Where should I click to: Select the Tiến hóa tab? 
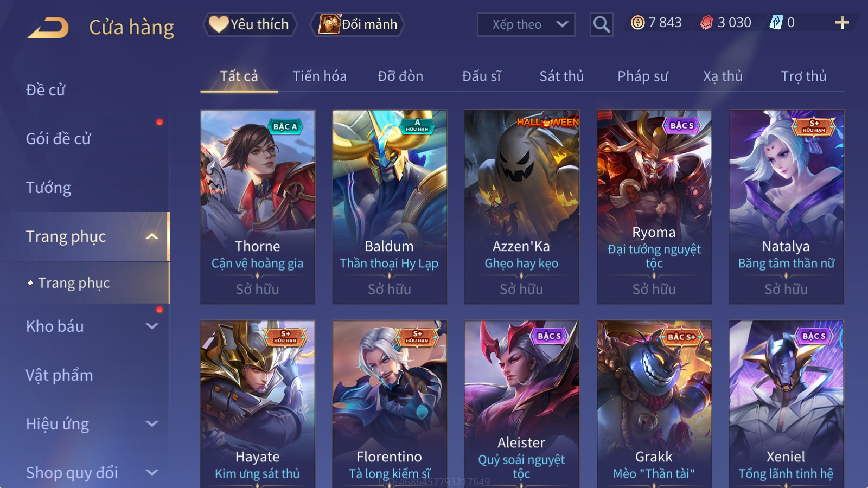320,76
